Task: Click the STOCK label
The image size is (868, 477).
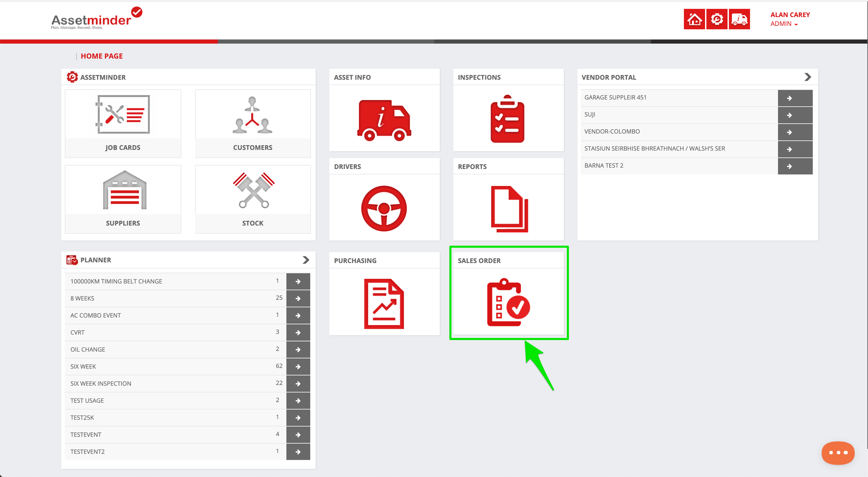Action: point(253,223)
